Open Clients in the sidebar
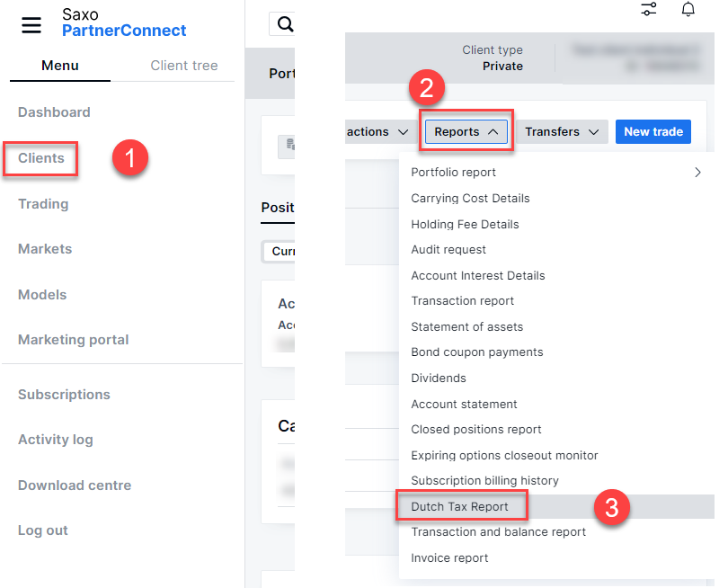Screen dimensions: 728x588 pyautogui.click(x=41, y=158)
